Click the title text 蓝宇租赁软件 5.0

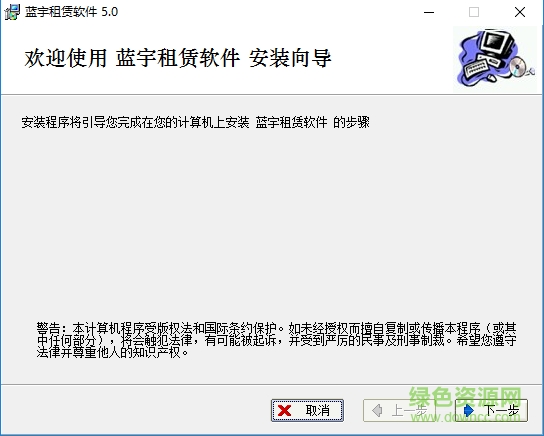(x=71, y=12)
